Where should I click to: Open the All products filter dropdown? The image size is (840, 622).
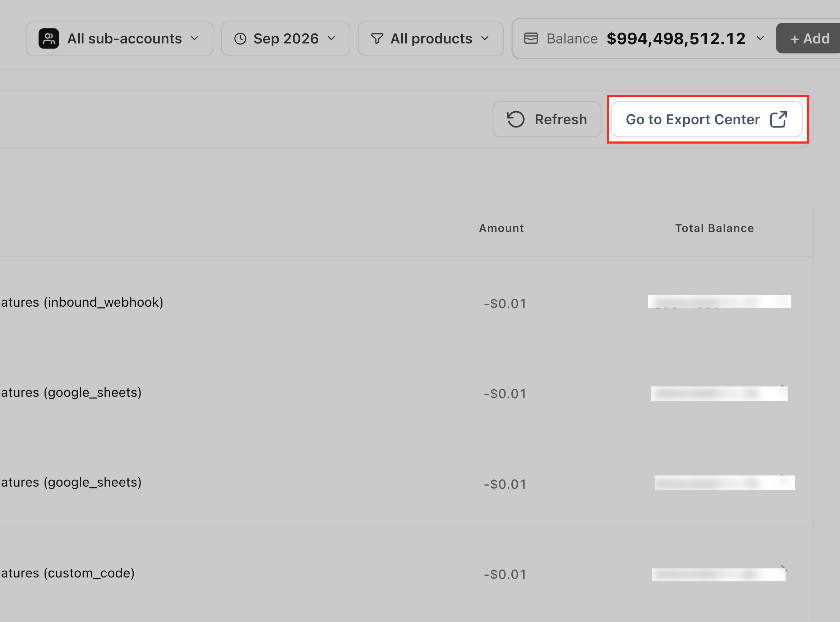tap(430, 38)
